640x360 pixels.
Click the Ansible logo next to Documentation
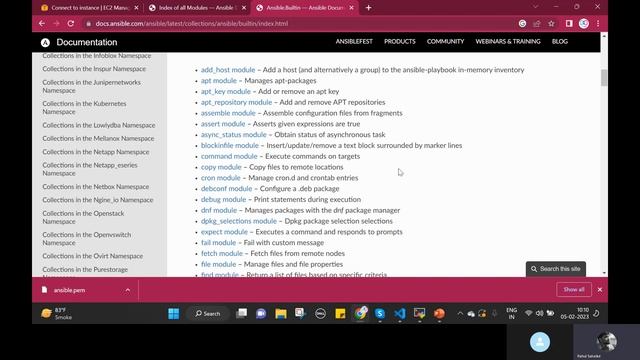point(45,42)
